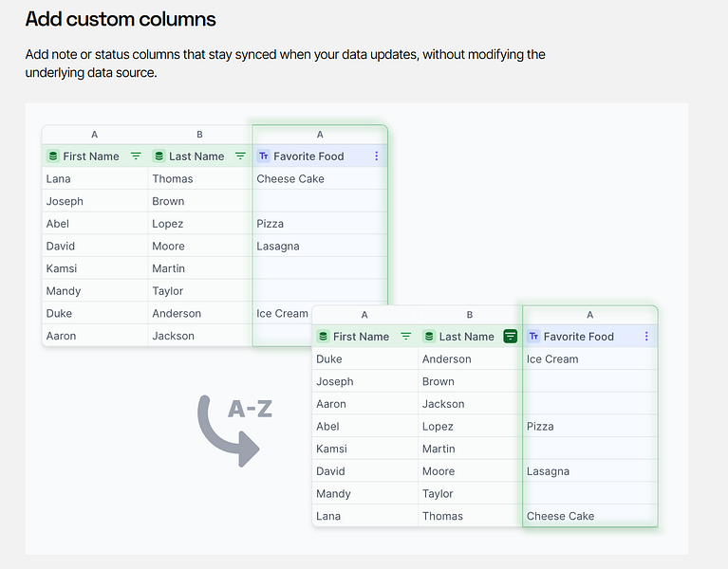The width and height of the screenshot is (728, 569).
Task: Click the Taylor cell in upper table
Action: tap(200, 291)
